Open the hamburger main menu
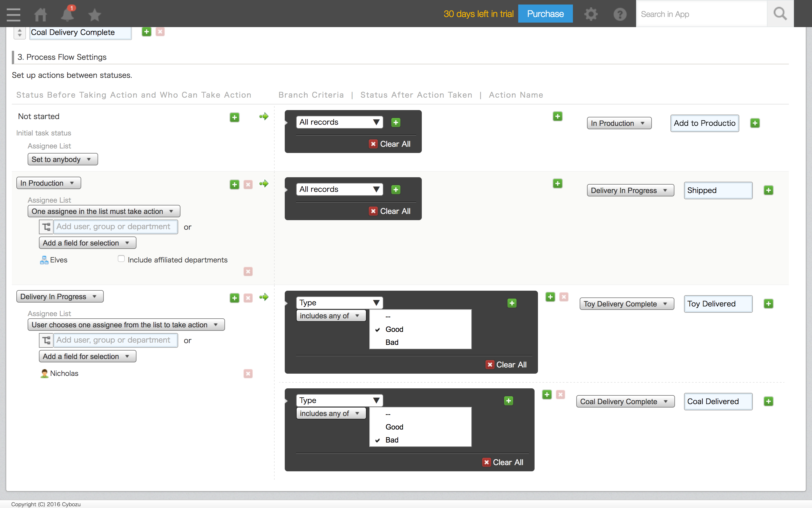The height and width of the screenshot is (508, 812). coord(14,14)
